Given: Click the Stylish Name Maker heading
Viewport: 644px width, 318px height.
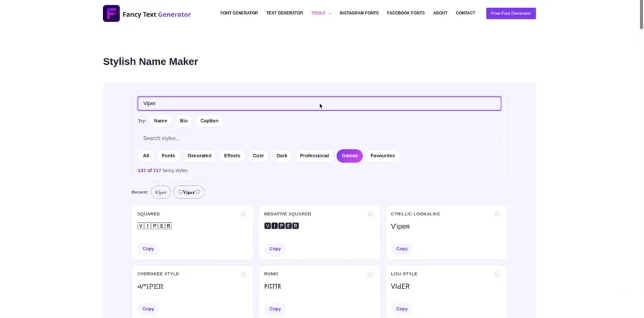Looking at the screenshot, I should [x=150, y=62].
